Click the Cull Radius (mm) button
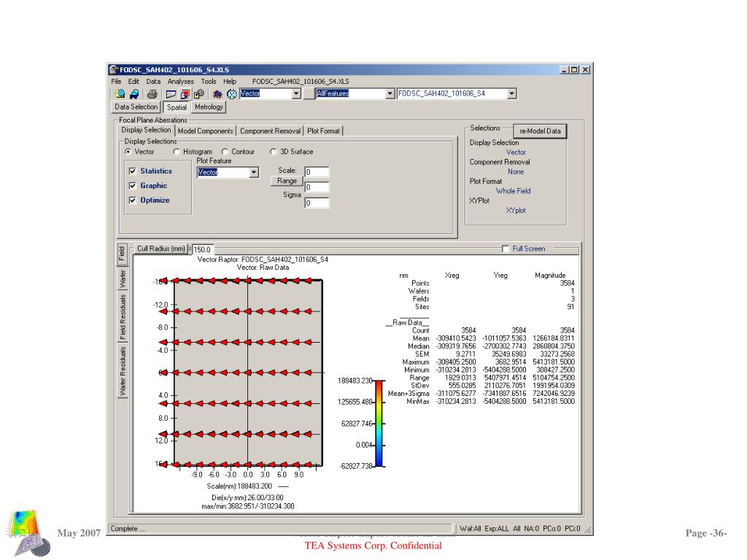The height and width of the screenshot is (560, 747). tap(160, 249)
